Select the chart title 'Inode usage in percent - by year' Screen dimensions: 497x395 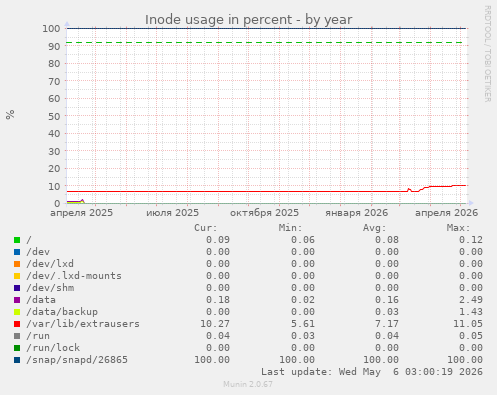(248, 20)
